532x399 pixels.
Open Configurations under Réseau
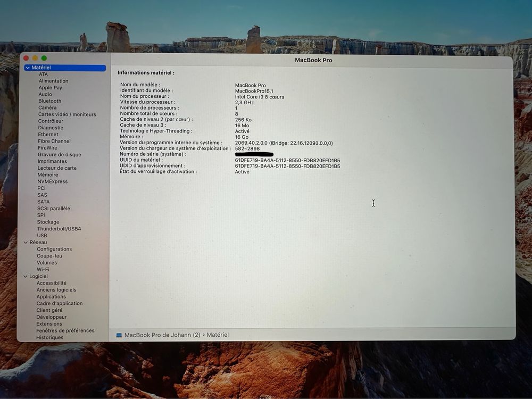[x=54, y=250]
